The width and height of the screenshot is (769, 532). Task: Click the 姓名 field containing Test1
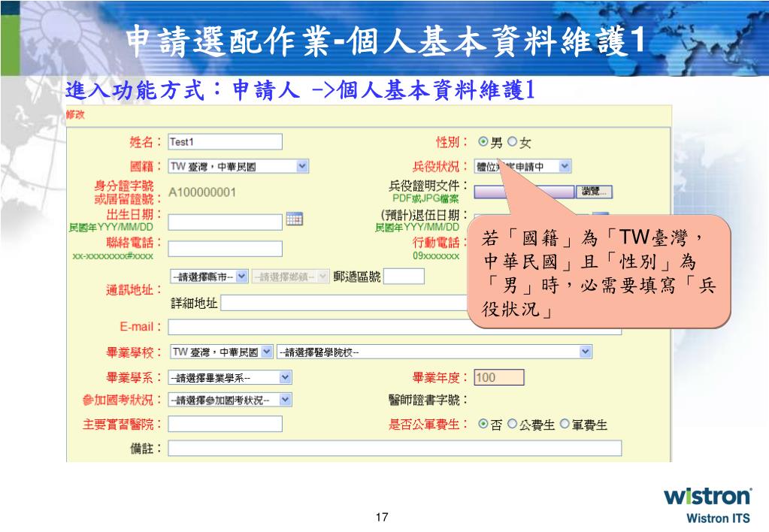pyautogui.click(x=225, y=142)
